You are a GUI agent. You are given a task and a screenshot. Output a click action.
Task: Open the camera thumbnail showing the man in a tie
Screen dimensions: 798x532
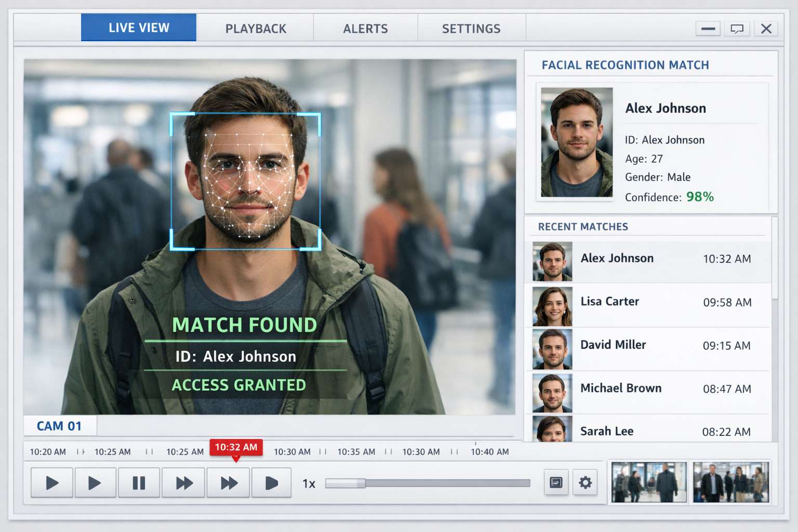pyautogui.click(x=730, y=483)
